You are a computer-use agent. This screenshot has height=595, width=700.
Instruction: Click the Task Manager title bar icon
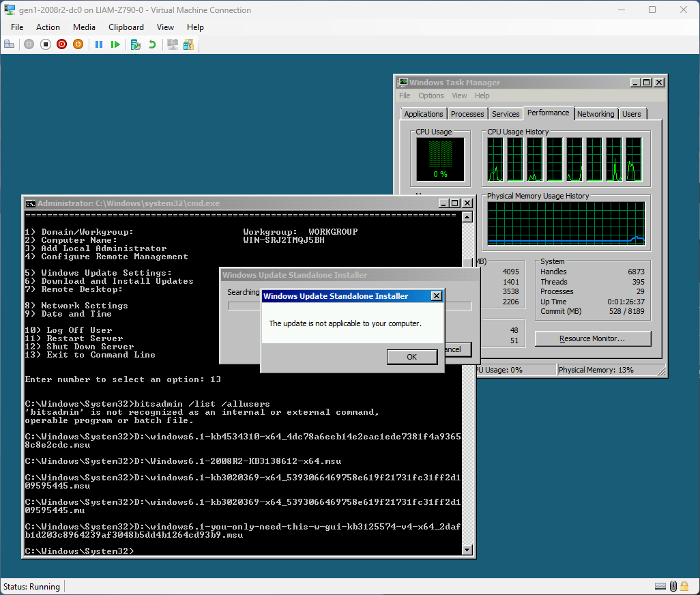403,82
